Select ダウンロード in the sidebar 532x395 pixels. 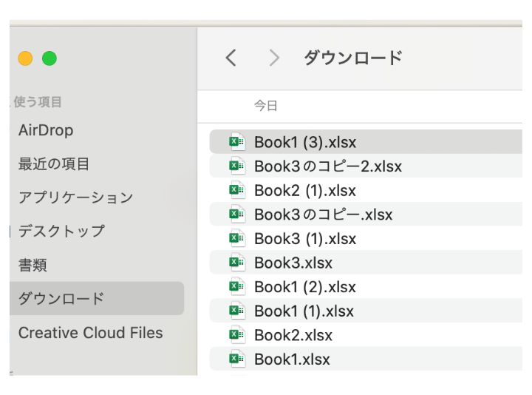pos(61,299)
